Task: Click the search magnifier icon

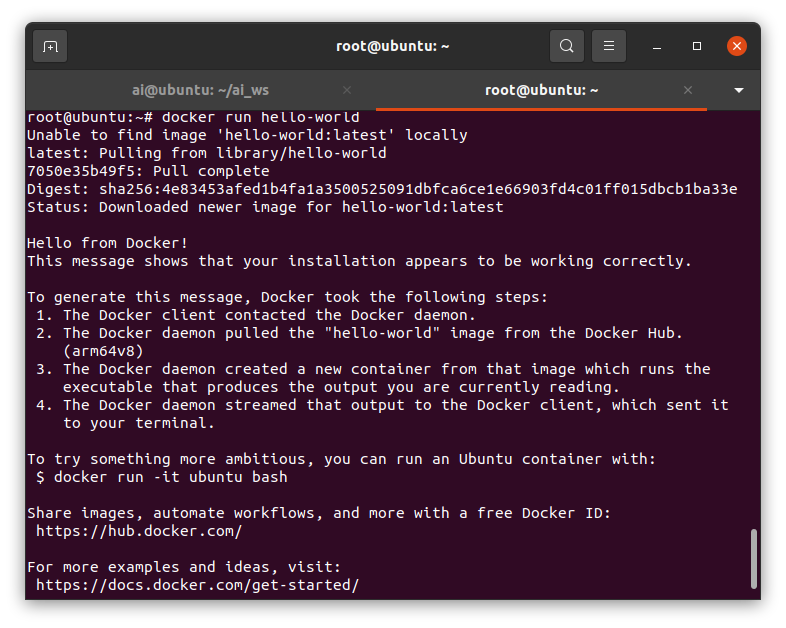Action: pyautogui.click(x=567, y=46)
